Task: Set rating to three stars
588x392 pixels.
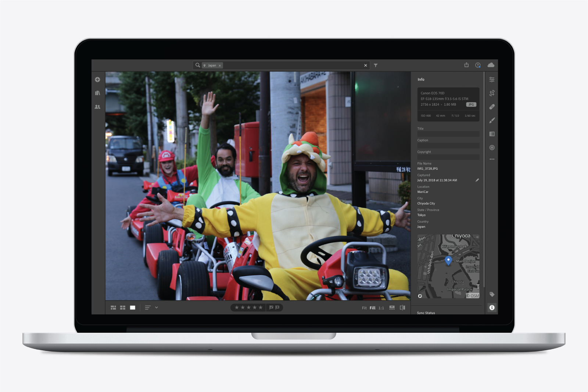Action: pos(249,308)
